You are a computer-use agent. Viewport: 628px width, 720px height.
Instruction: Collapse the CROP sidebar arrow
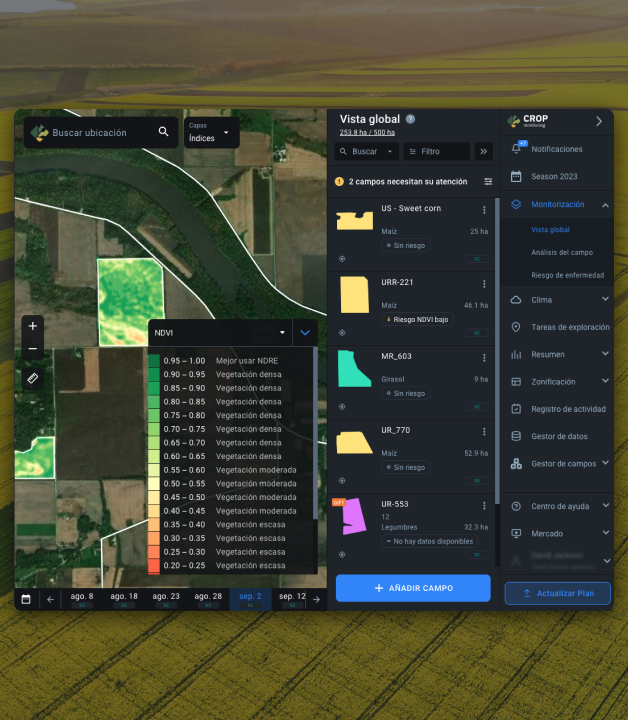599,121
